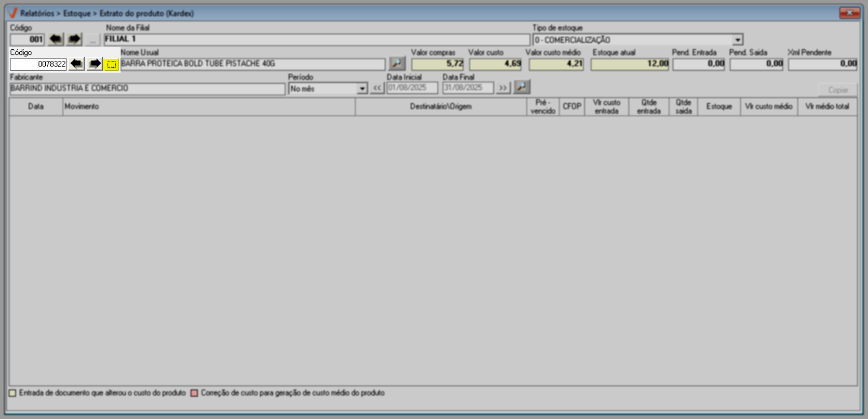Go to next filial with right arrow
Screen dimensions: 868x419
coord(74,39)
